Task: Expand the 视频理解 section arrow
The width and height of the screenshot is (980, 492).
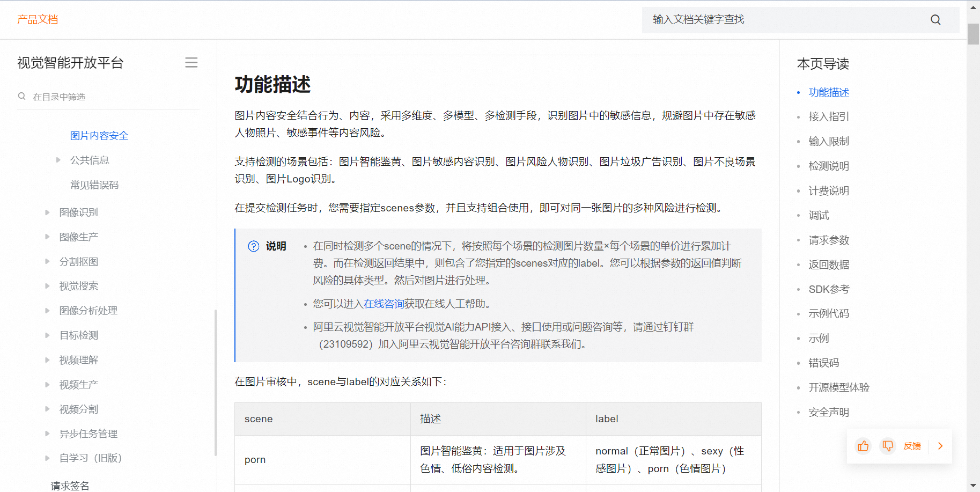Action: click(47, 359)
